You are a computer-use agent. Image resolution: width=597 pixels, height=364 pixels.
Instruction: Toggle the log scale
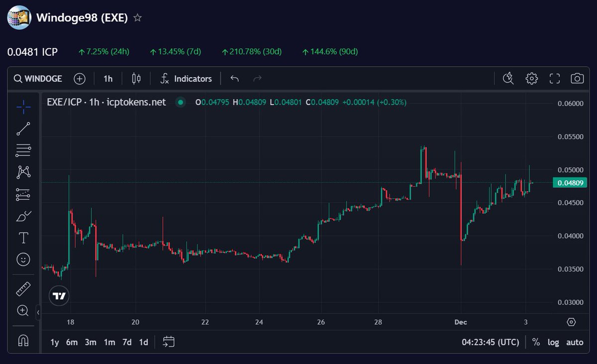pyautogui.click(x=553, y=342)
